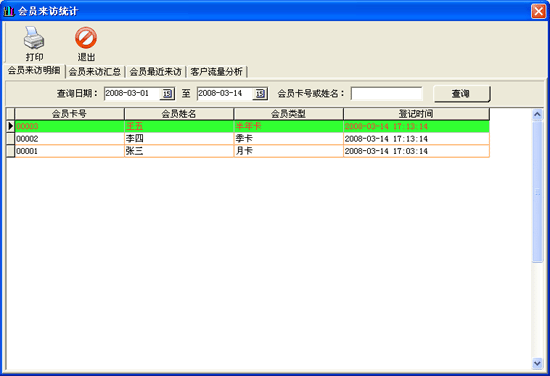Select the name cell 李四
This screenshot has width=550, height=376.
(179, 139)
